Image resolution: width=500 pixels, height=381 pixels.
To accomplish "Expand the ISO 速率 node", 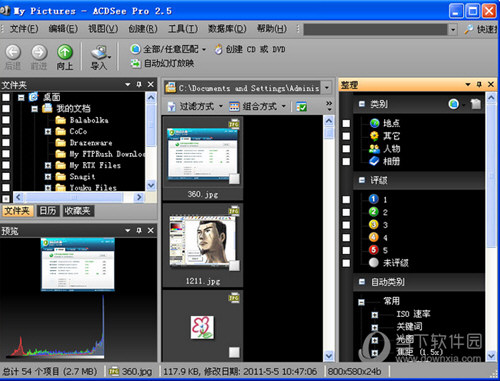I will tap(375, 315).
